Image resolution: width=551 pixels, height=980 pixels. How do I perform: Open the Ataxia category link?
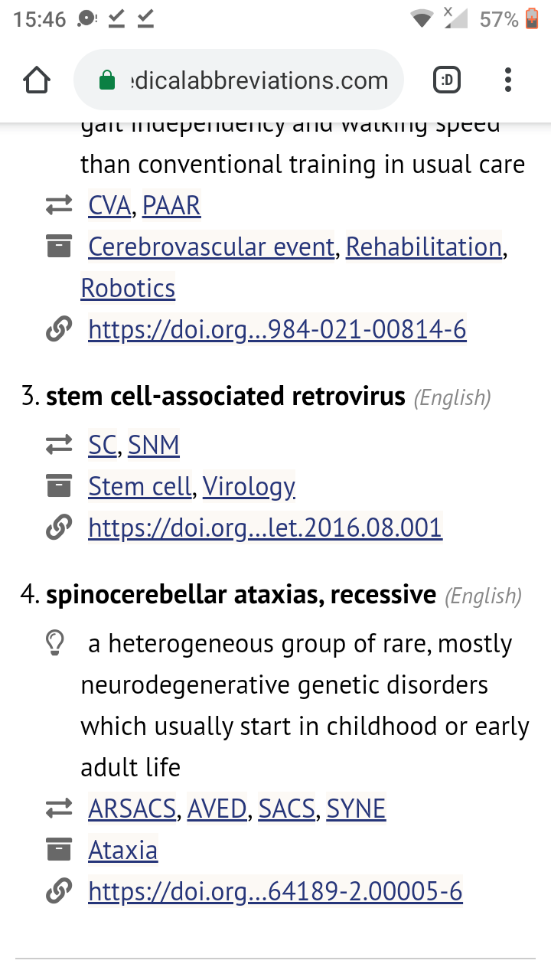(x=122, y=850)
